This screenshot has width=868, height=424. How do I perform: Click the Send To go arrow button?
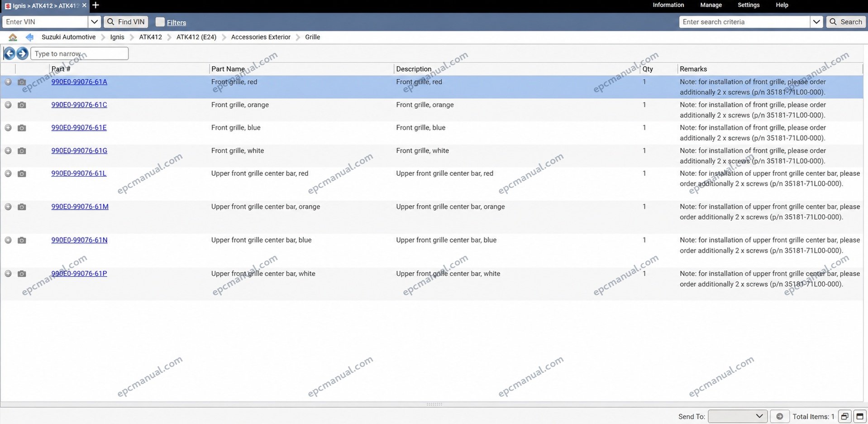coord(779,416)
